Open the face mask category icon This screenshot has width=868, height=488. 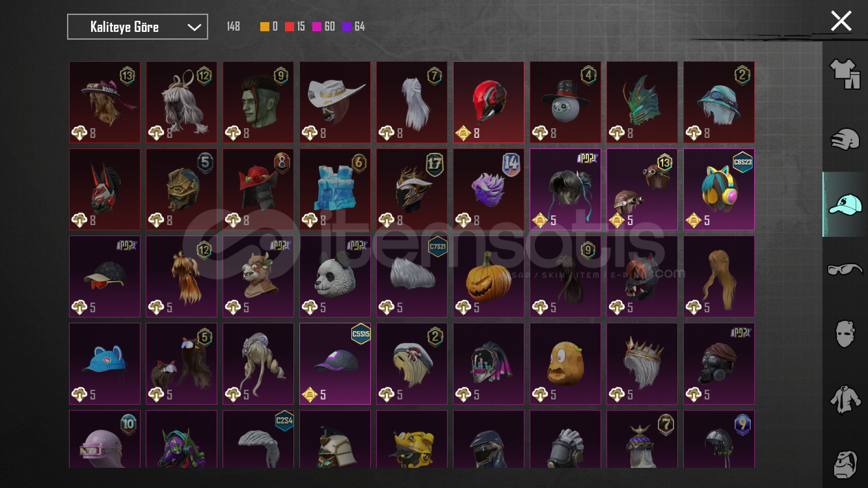pos(845,334)
